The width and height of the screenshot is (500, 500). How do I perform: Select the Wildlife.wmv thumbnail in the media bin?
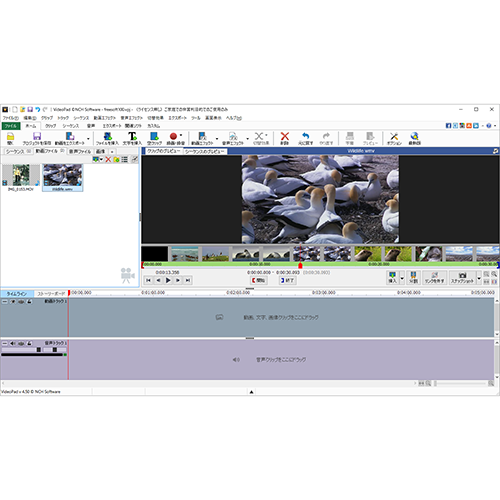pos(63,177)
